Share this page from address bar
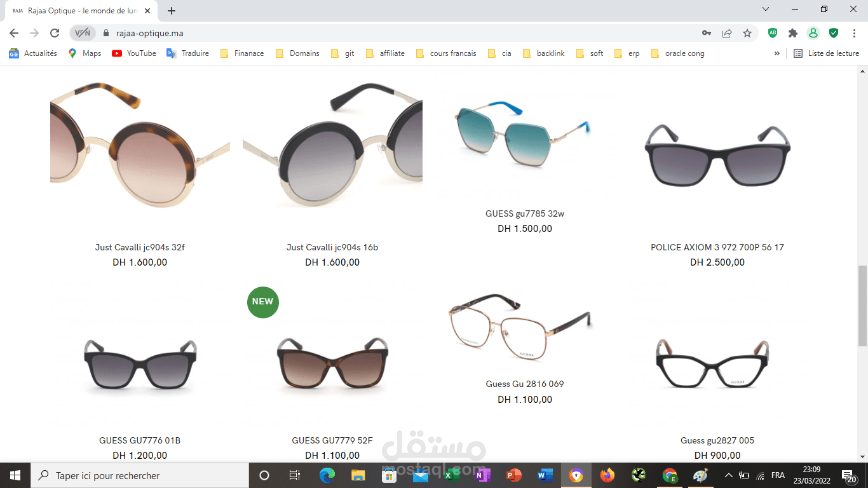This screenshot has height=488, width=868. pos(727,33)
